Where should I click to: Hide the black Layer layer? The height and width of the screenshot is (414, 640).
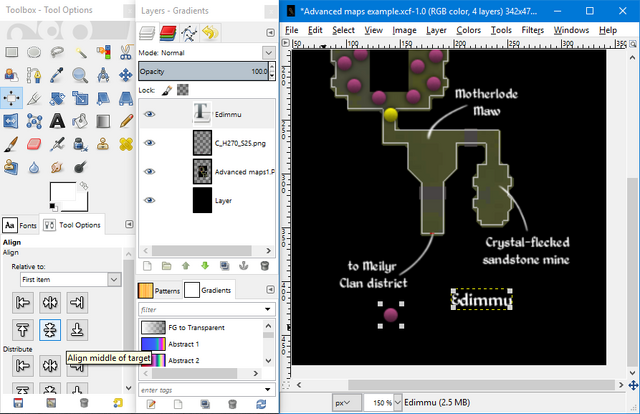tap(150, 200)
